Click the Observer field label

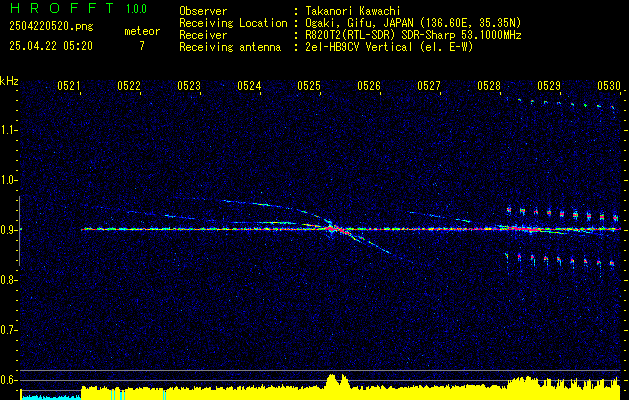tap(203, 11)
